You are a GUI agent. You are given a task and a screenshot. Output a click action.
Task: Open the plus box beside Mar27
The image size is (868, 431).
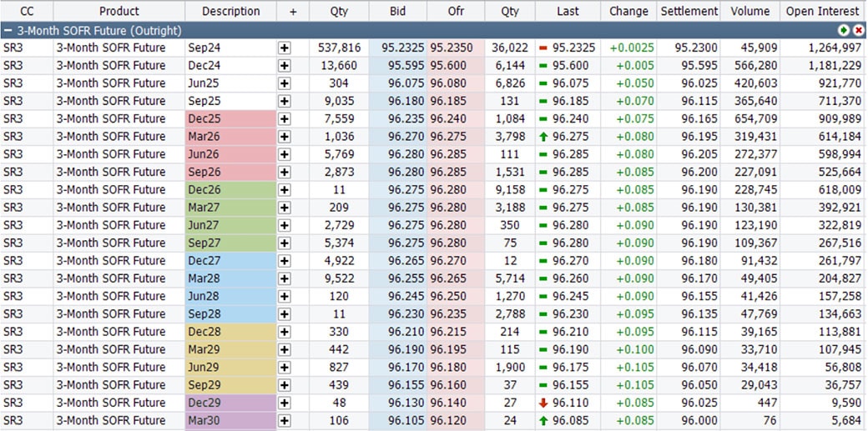[x=285, y=208]
